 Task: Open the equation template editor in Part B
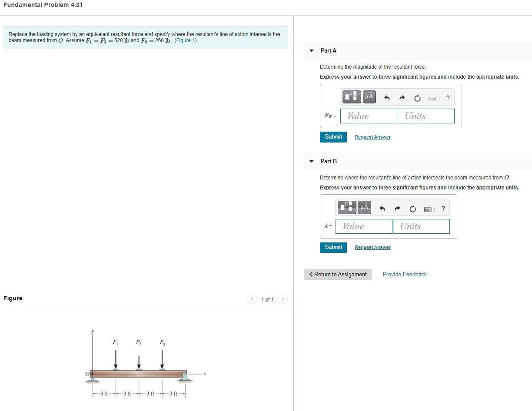pyautogui.click(x=346, y=207)
